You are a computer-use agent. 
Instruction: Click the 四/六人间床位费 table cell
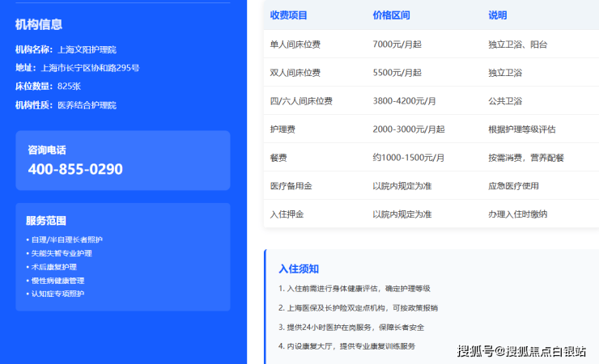click(x=301, y=101)
